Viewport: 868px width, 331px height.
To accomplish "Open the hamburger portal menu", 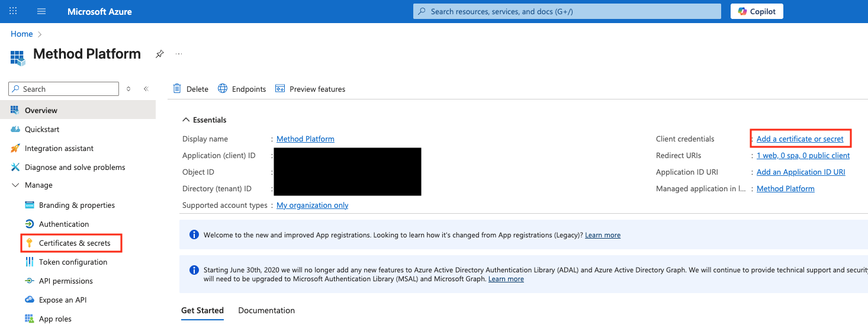I will coord(41,11).
